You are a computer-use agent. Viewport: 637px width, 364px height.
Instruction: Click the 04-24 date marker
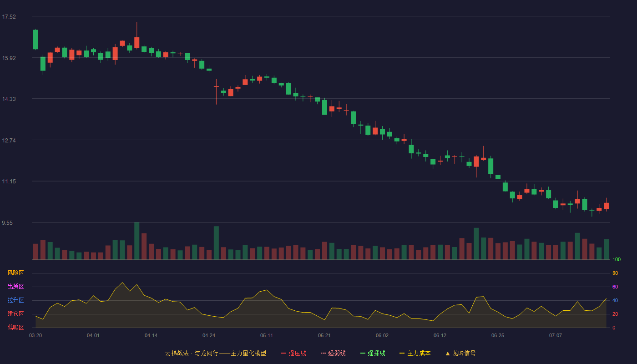(209, 335)
